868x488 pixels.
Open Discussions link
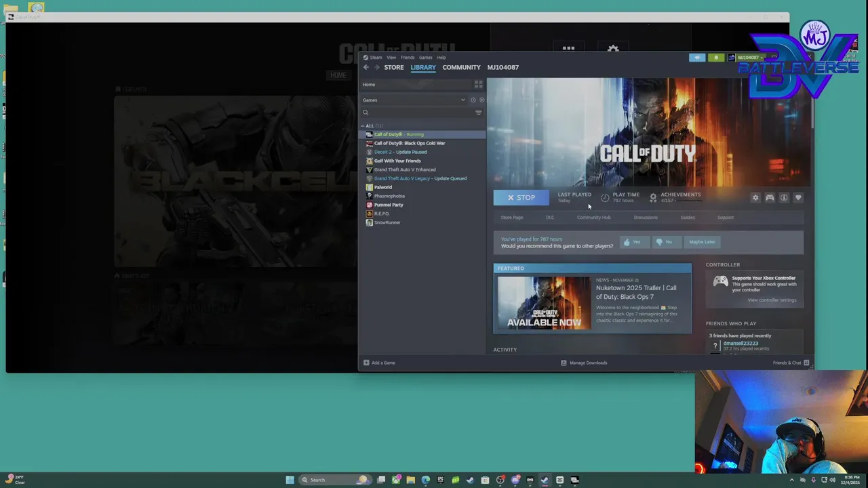(646, 218)
